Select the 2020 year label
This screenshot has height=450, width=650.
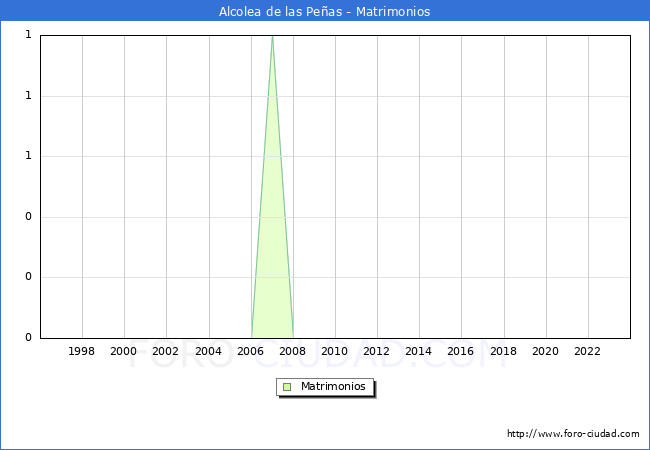point(545,352)
